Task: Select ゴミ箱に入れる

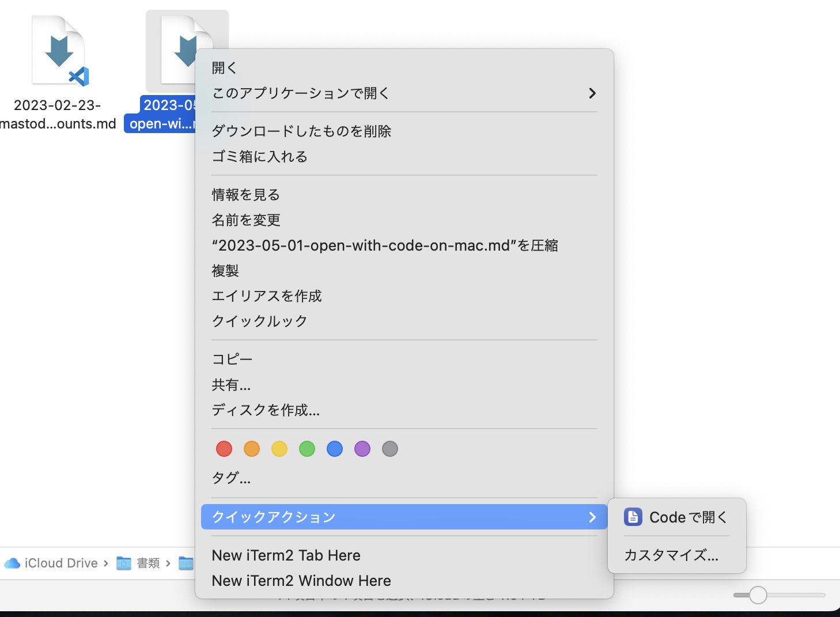Action: click(x=404, y=156)
